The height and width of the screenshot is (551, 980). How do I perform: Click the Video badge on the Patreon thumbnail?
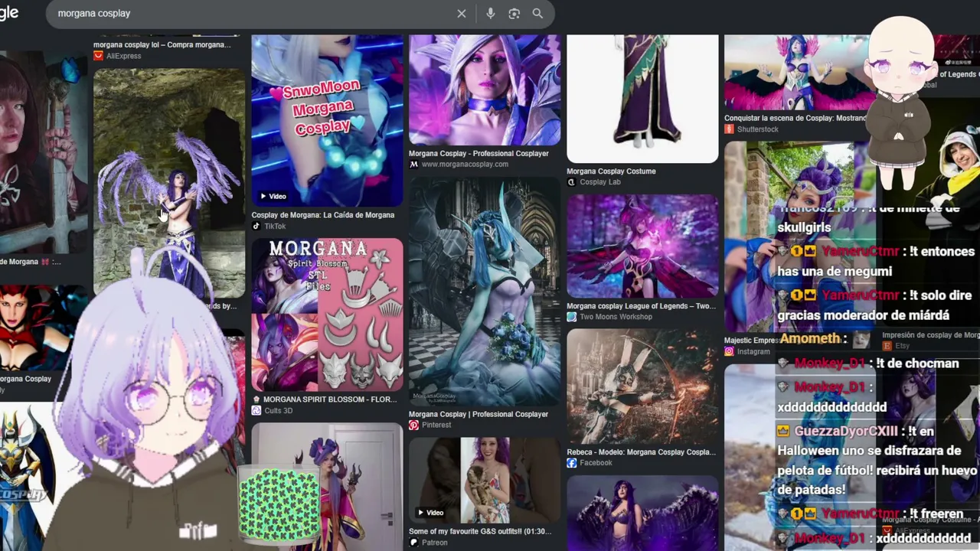(430, 513)
